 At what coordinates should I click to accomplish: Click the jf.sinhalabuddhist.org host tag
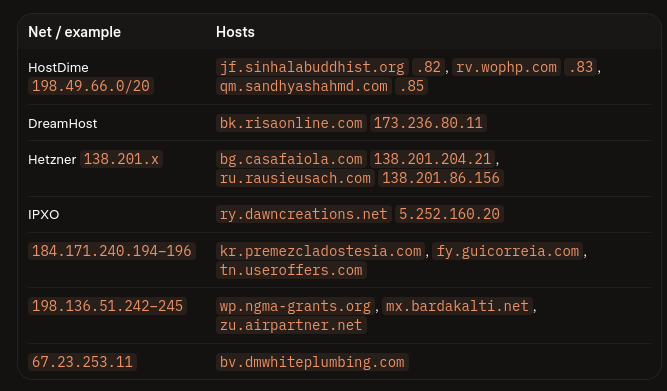click(x=312, y=67)
